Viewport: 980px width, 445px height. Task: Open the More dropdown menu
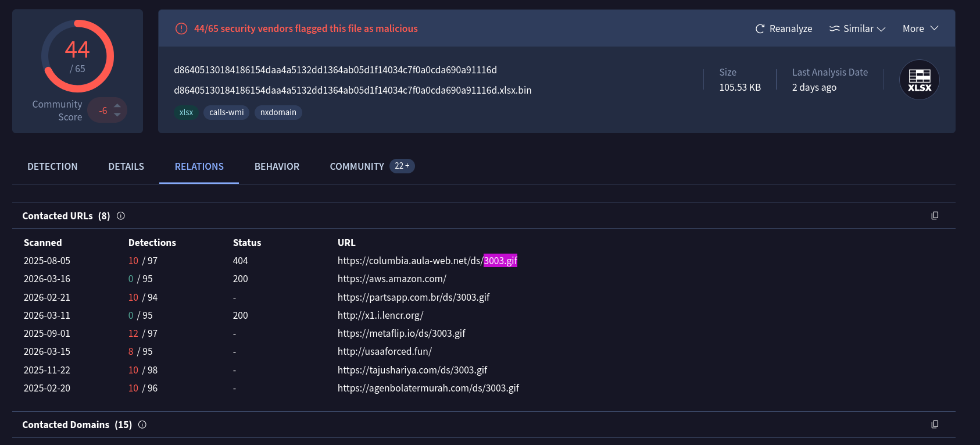click(920, 29)
